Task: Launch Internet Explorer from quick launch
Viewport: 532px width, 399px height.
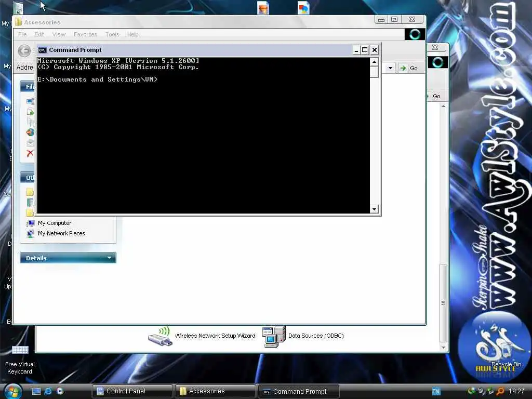Action: 48,391
